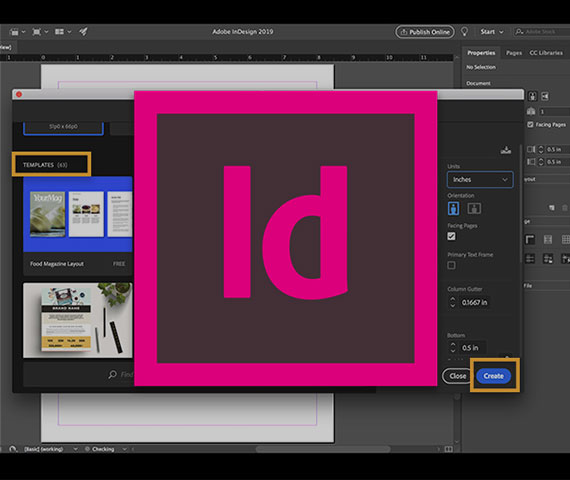Click the Column Gutter 0.1667 in field

[x=474, y=303]
